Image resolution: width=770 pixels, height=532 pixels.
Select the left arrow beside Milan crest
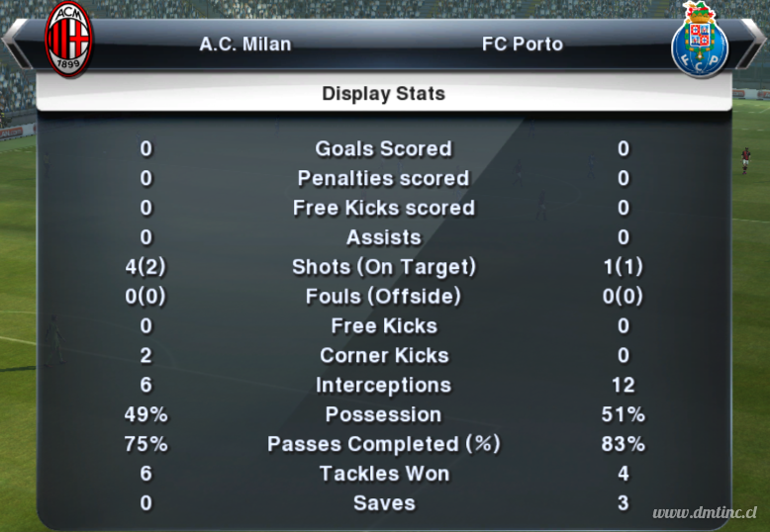pos(15,44)
